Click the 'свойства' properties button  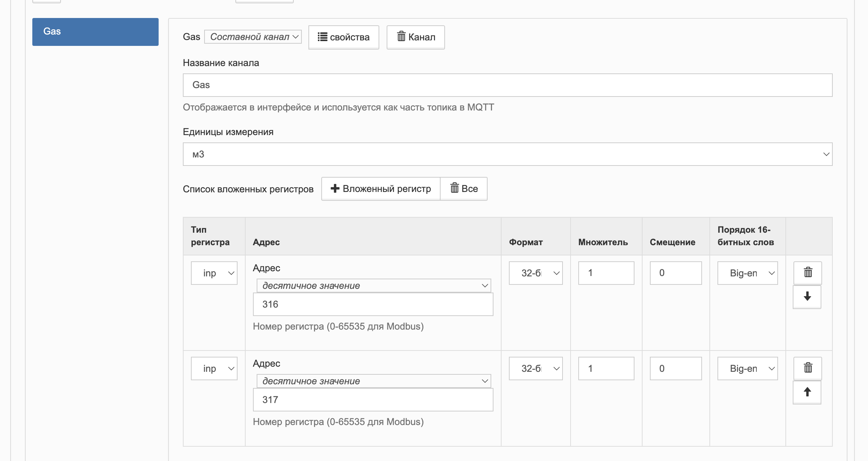coord(344,37)
